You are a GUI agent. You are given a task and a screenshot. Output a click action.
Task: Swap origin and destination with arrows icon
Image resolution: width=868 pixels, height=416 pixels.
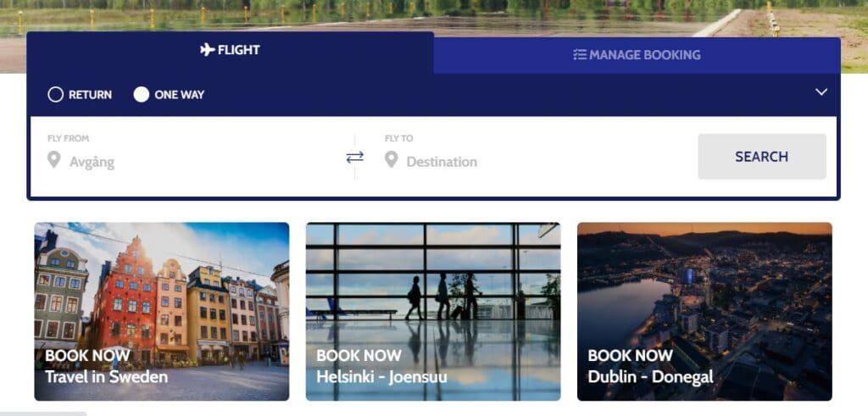(x=355, y=157)
